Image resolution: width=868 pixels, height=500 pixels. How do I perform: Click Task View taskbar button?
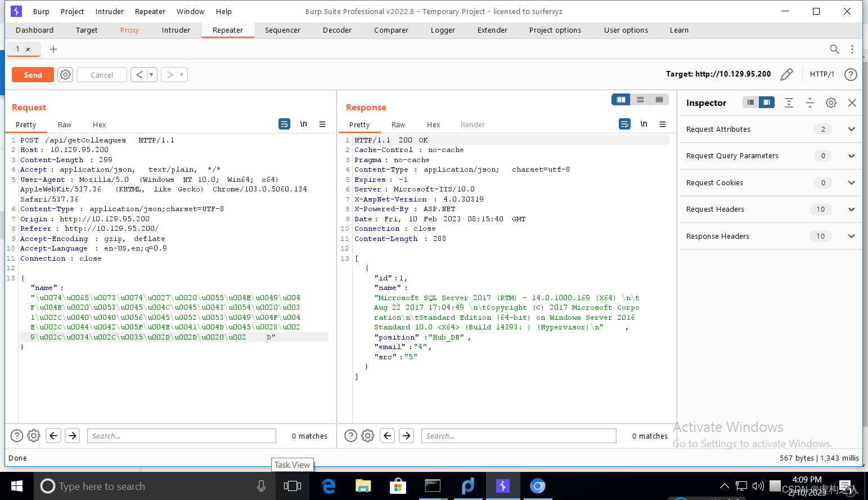coord(293,486)
